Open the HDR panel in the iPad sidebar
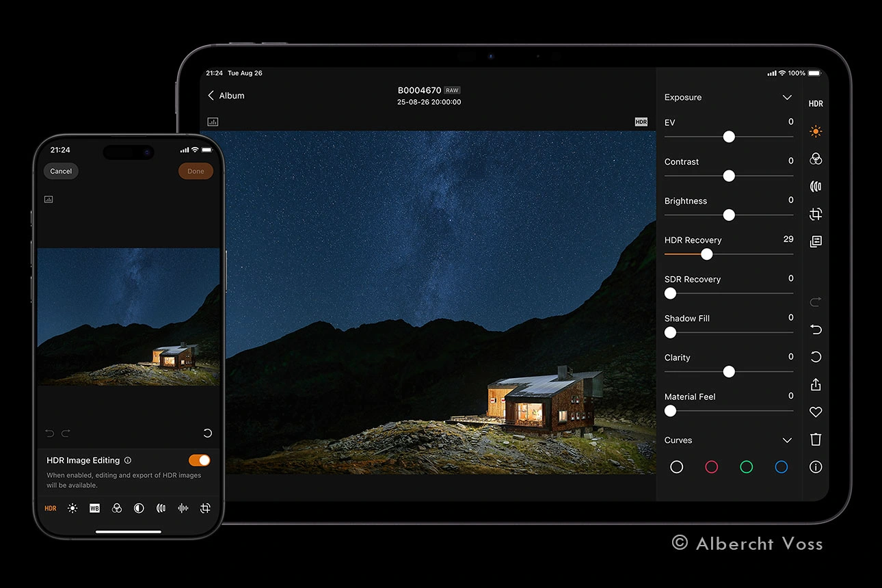This screenshot has width=882, height=588. click(815, 104)
